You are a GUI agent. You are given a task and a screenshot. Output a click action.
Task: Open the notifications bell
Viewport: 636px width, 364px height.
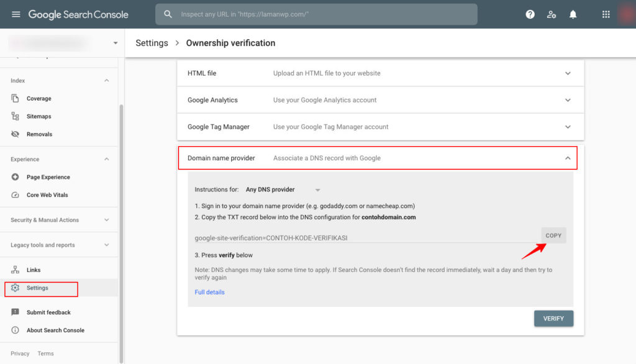(573, 15)
